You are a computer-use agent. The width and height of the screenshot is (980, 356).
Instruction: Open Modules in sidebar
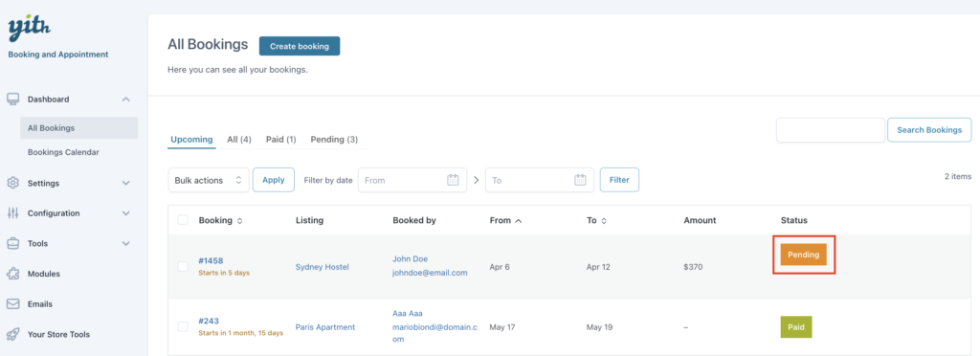[44, 274]
